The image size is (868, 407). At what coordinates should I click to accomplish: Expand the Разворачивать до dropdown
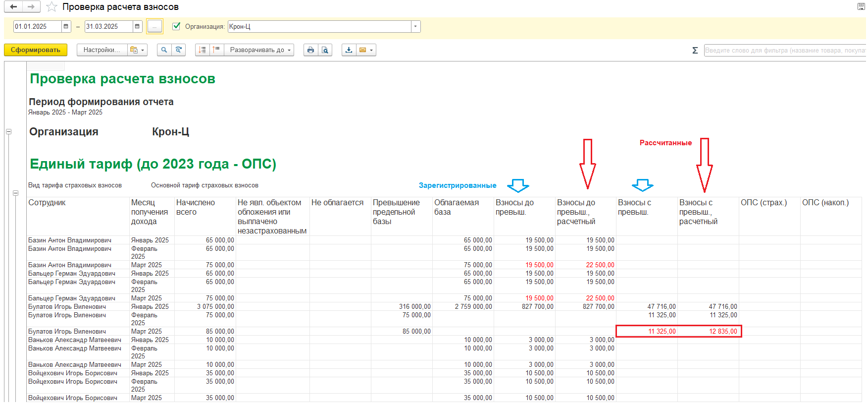click(259, 50)
